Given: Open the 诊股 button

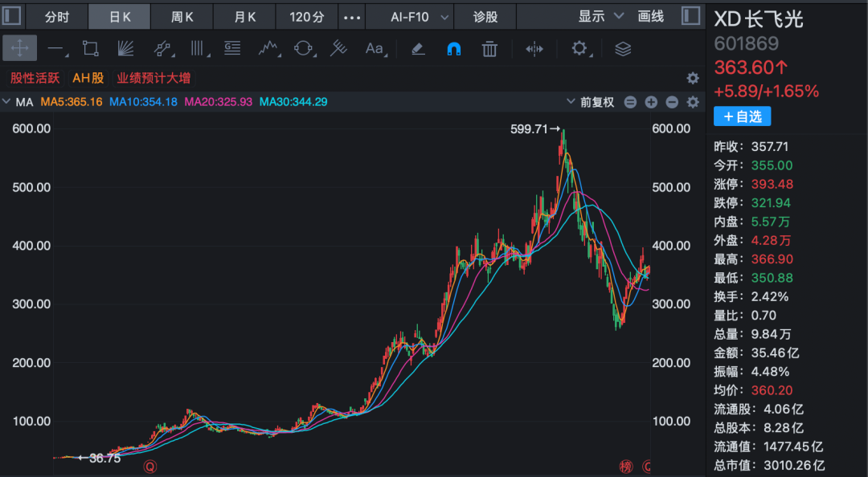Looking at the screenshot, I should 485,17.
